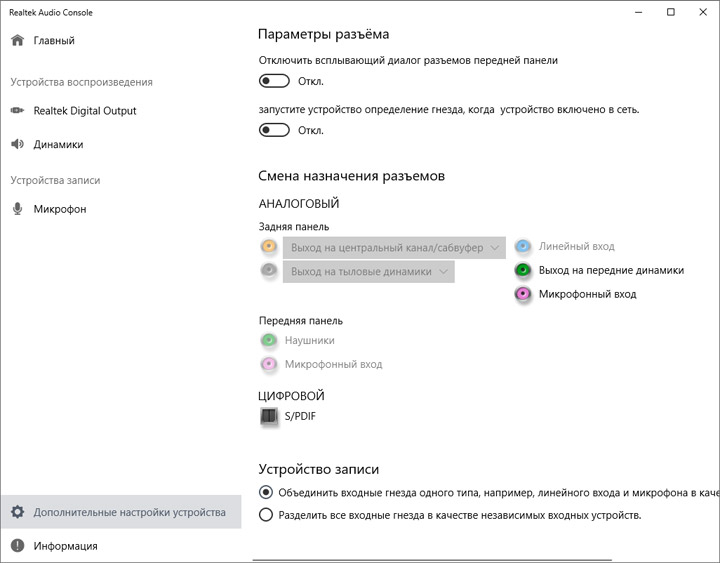Click the front panel headphones jack icon
Screen dimensions: 720x563
[268, 340]
